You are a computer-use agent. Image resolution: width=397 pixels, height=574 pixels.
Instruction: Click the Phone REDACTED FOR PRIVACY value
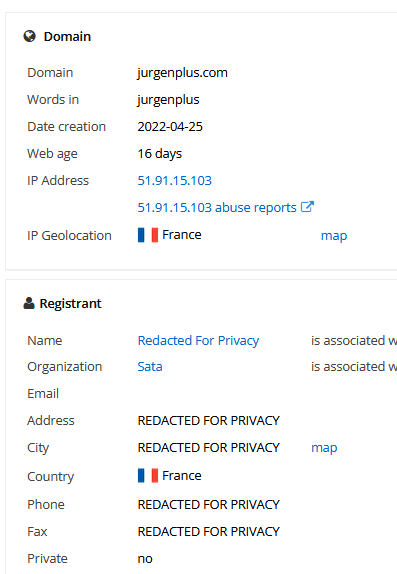click(208, 505)
